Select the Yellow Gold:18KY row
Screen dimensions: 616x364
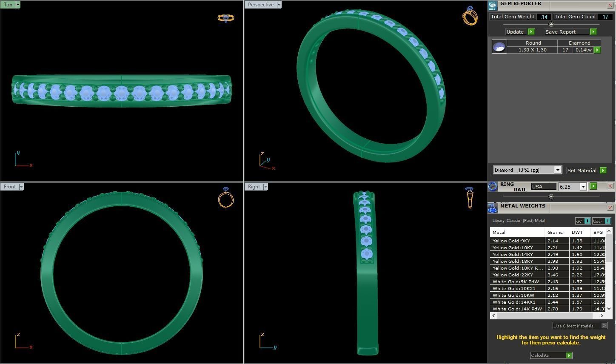coord(548,261)
